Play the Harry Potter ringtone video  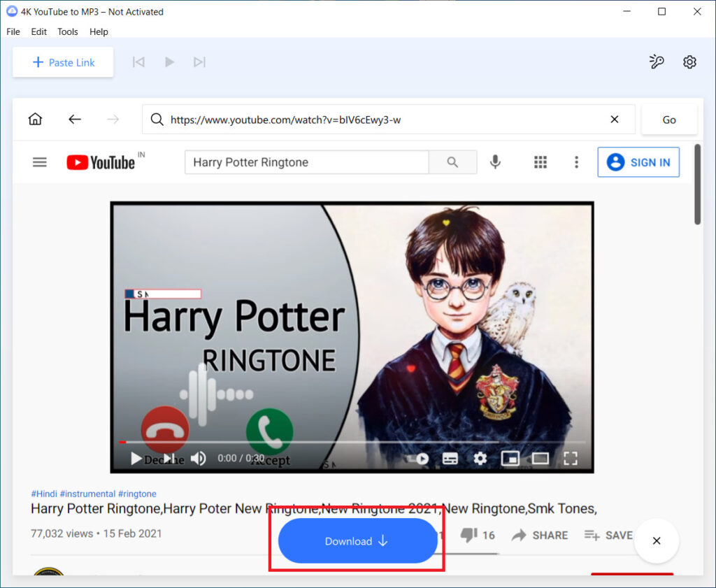[136, 459]
